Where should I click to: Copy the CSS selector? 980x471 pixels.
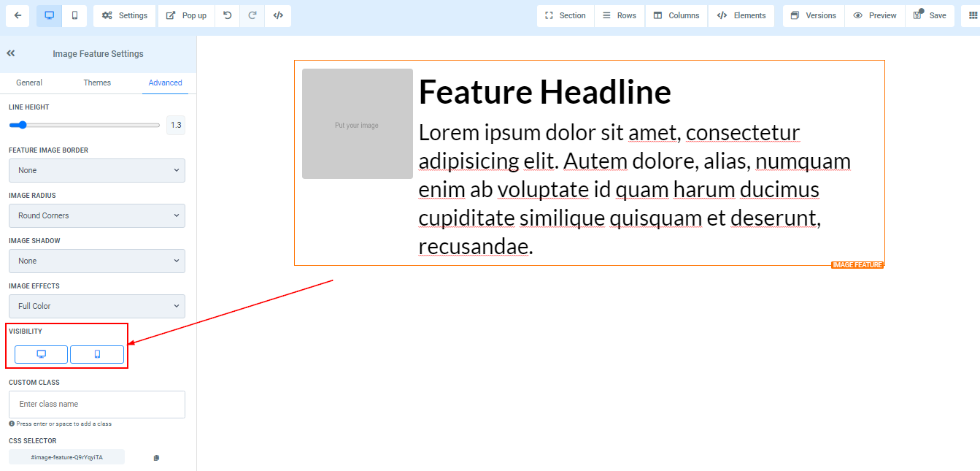click(x=156, y=458)
